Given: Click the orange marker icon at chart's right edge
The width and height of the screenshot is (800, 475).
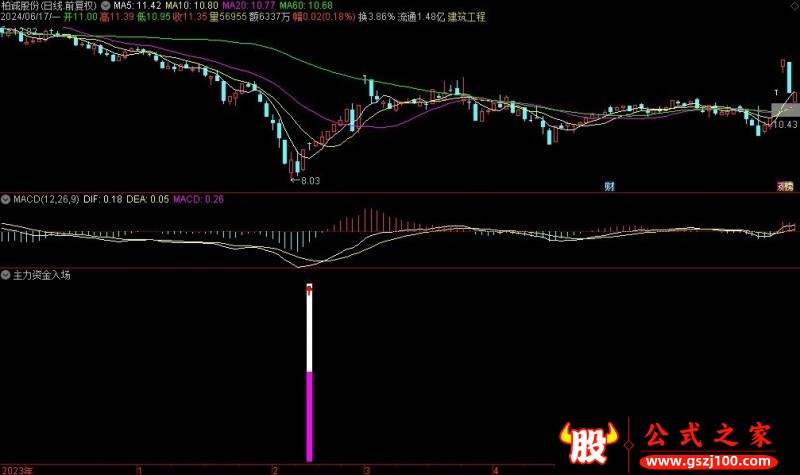Looking at the screenshot, I should (x=785, y=187).
